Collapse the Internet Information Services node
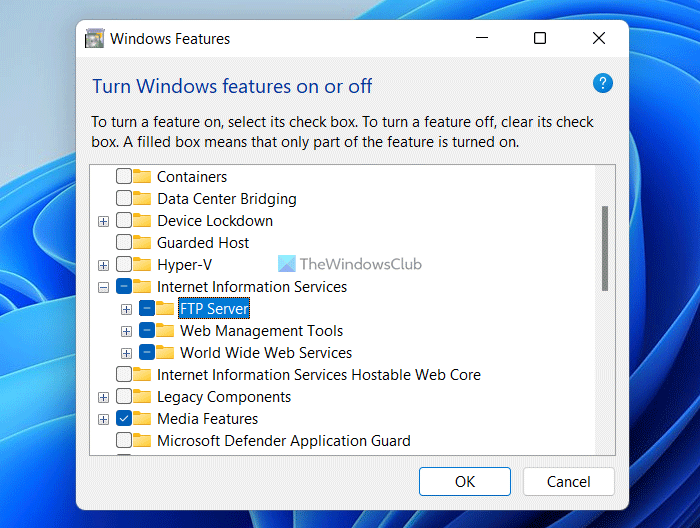This screenshot has height=528, width=700. (x=103, y=287)
